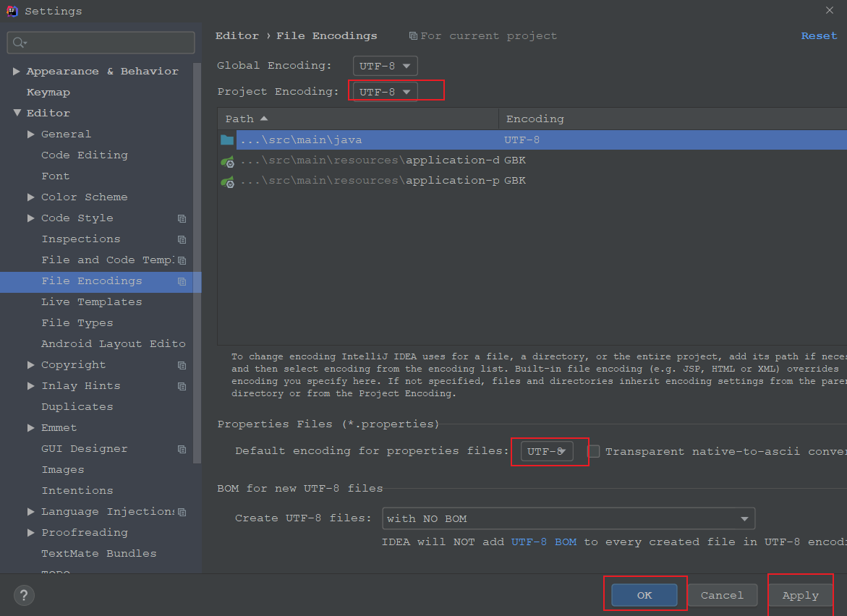
Task: Close the Settings dialog with the X
Action: [830, 10]
